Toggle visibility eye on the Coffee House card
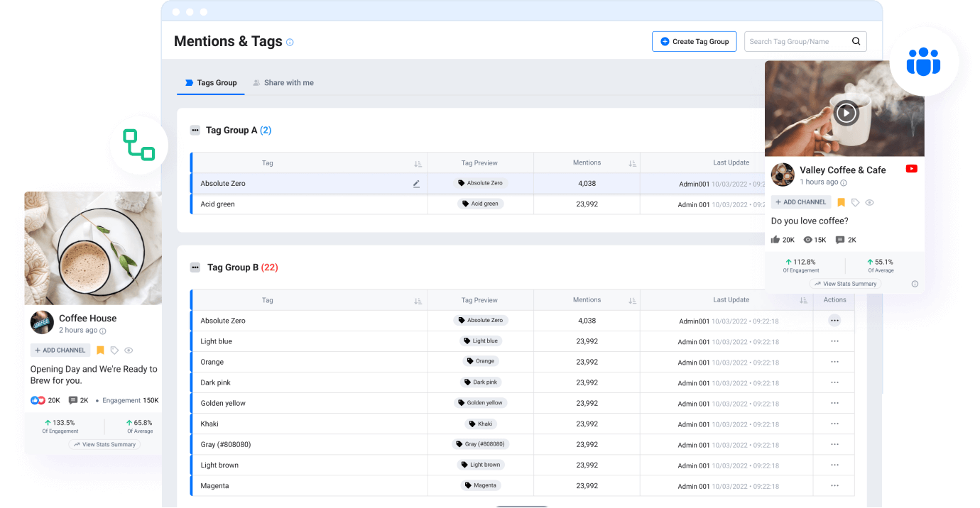 point(129,350)
